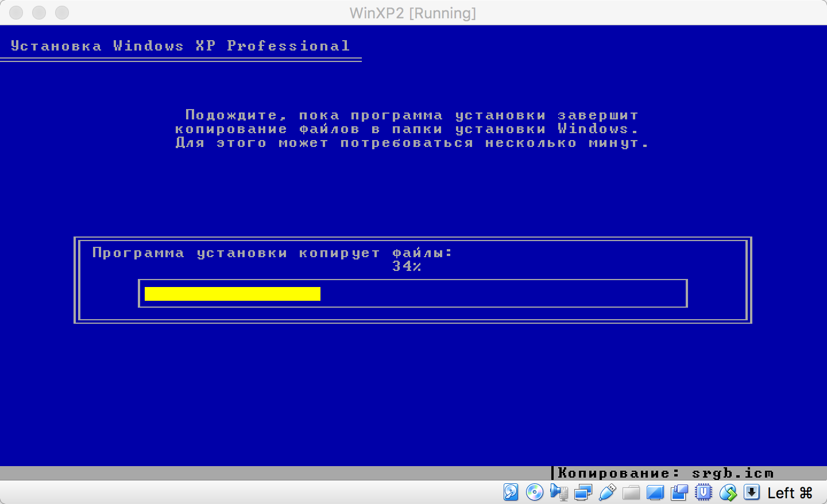Click the CPU virtualization chip indicator

coord(704,493)
